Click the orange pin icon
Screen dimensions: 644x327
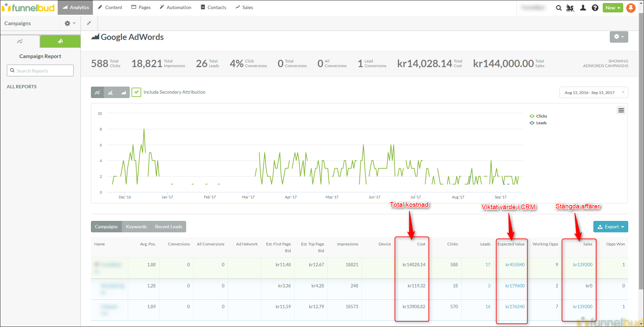point(631,8)
